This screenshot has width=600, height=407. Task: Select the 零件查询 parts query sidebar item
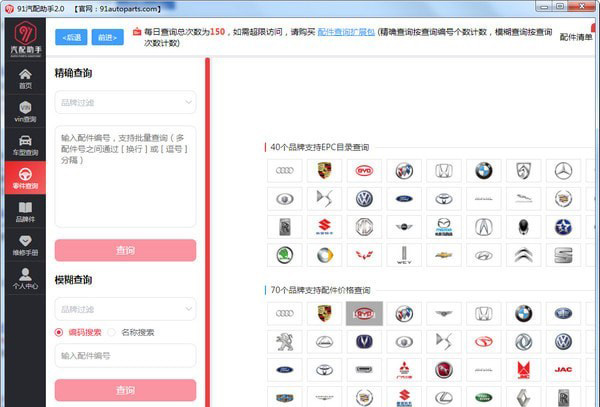25,178
